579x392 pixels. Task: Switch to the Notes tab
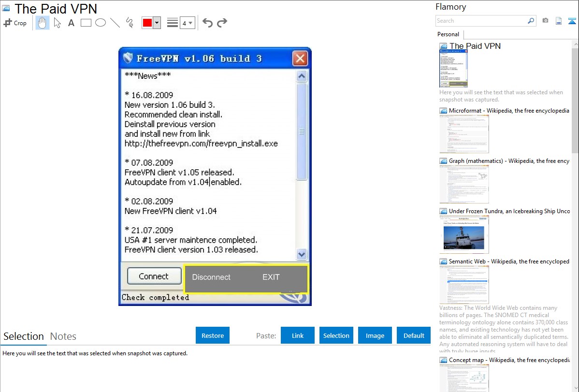(x=63, y=336)
